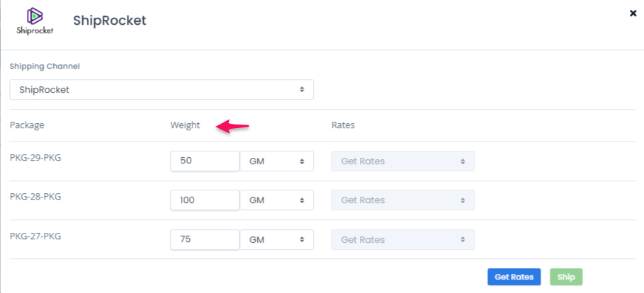
Task: Click the green Ship button
Action: 566,277
